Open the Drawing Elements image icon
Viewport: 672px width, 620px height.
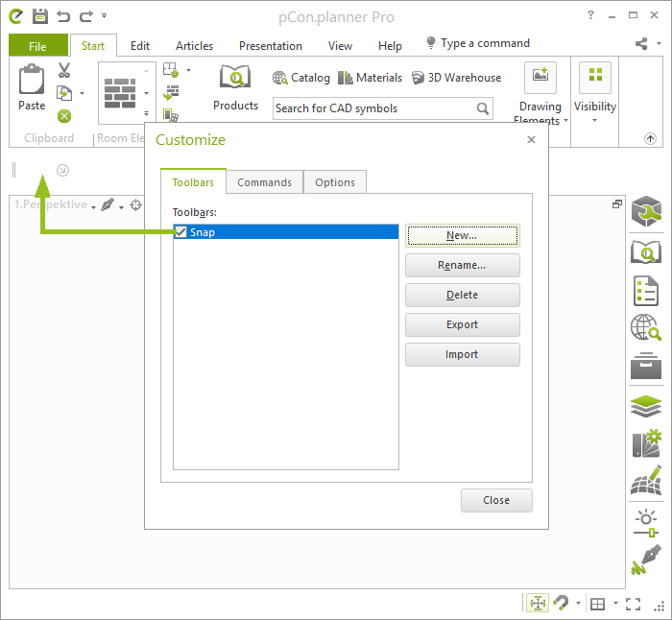540,78
